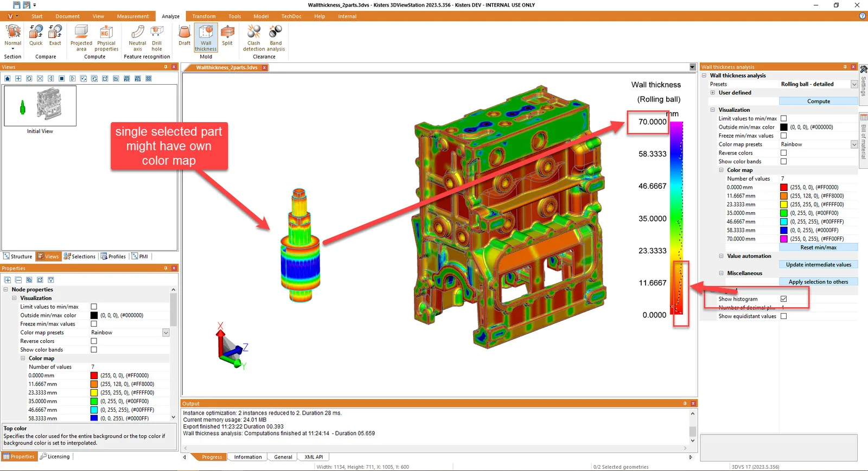
Task: Enable Show equidistant values checkbox
Action: [x=783, y=316]
